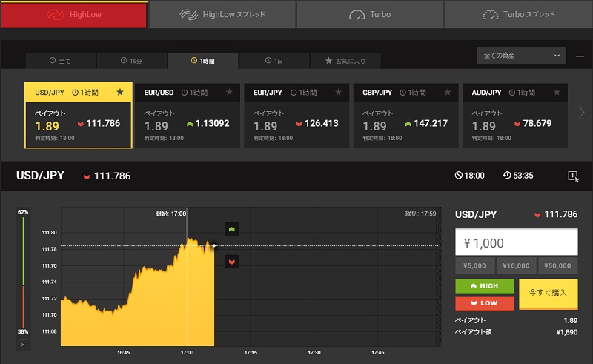Click the HighLow logo icon
The image size is (593, 364).
[56, 14]
